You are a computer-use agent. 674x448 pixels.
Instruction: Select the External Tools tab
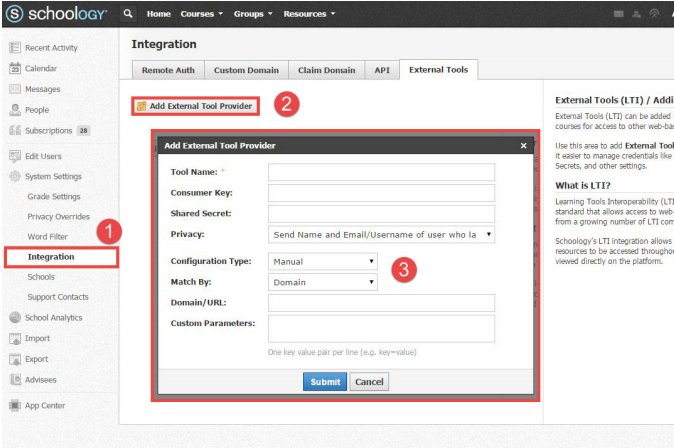tap(438, 70)
